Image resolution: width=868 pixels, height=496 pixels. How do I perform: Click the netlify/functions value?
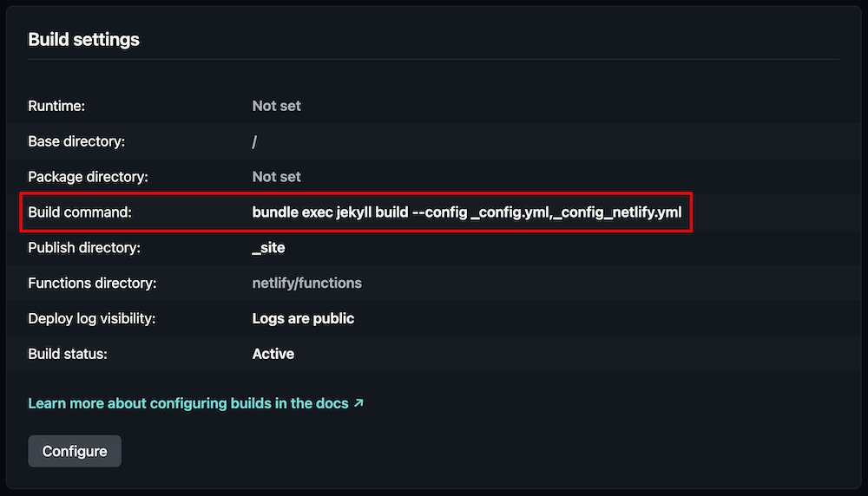click(306, 284)
